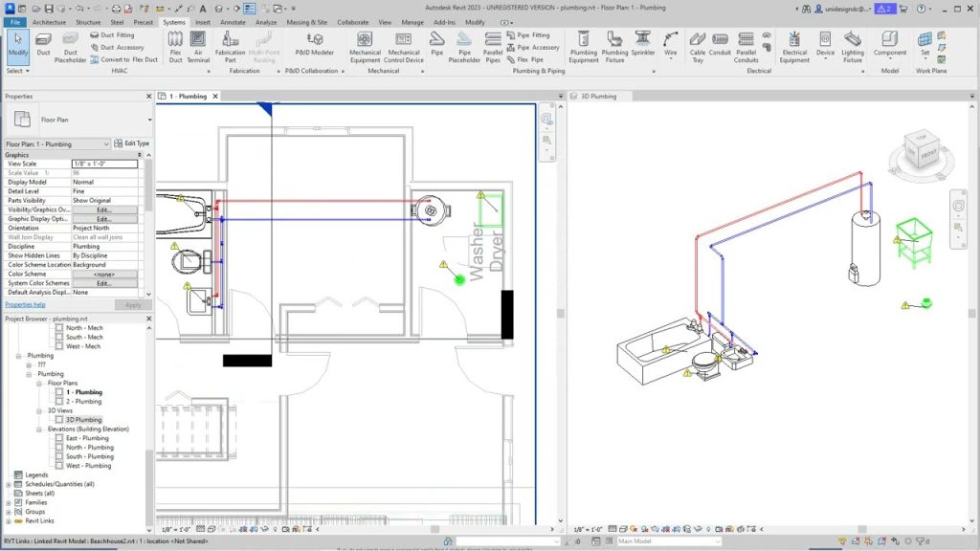Image resolution: width=980 pixels, height=551 pixels.
Task: Place a Lighting Fixture
Action: click(x=853, y=47)
